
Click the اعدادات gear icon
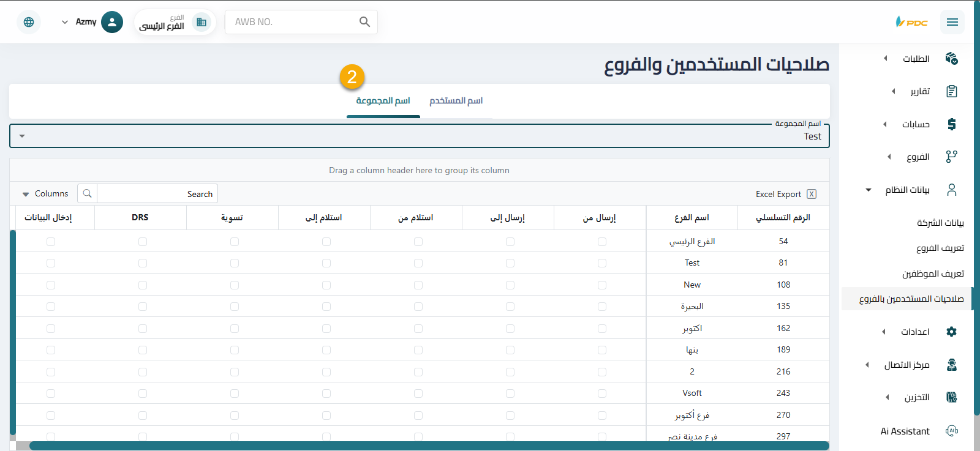click(x=951, y=332)
